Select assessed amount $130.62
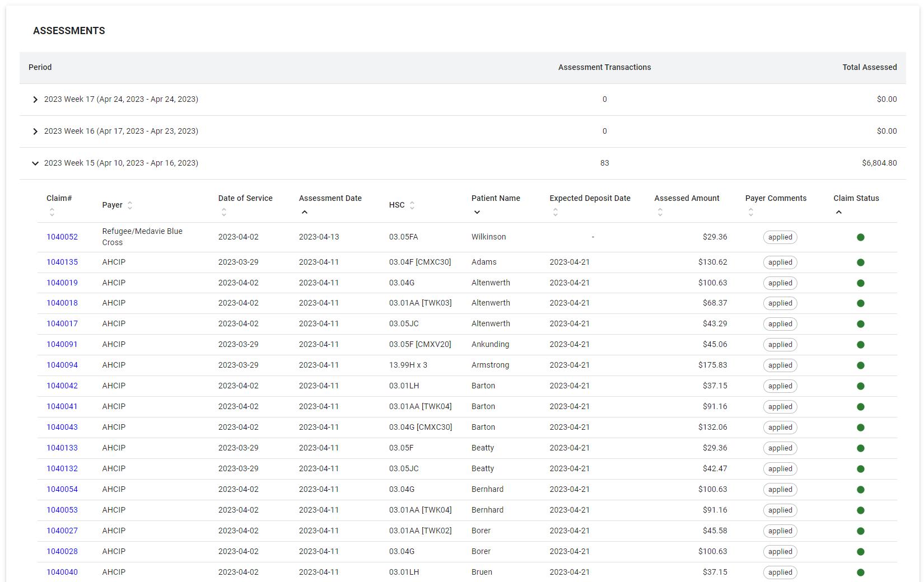The height and width of the screenshot is (582, 924). [x=712, y=262]
